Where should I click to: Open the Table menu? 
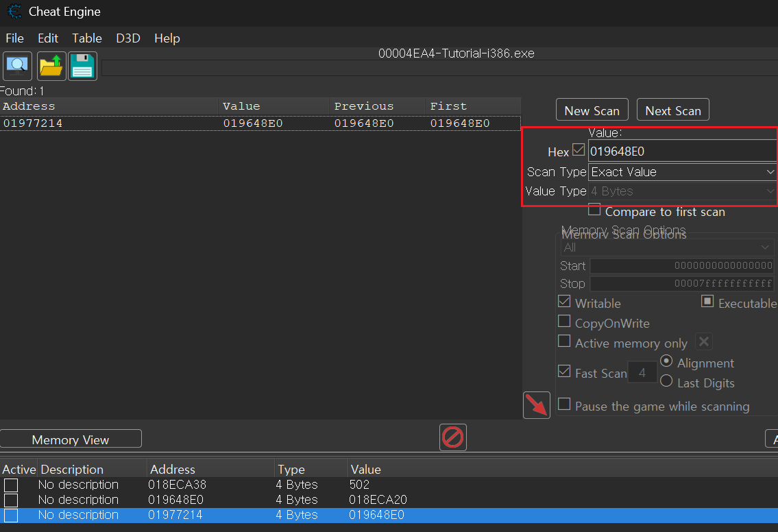tap(87, 38)
